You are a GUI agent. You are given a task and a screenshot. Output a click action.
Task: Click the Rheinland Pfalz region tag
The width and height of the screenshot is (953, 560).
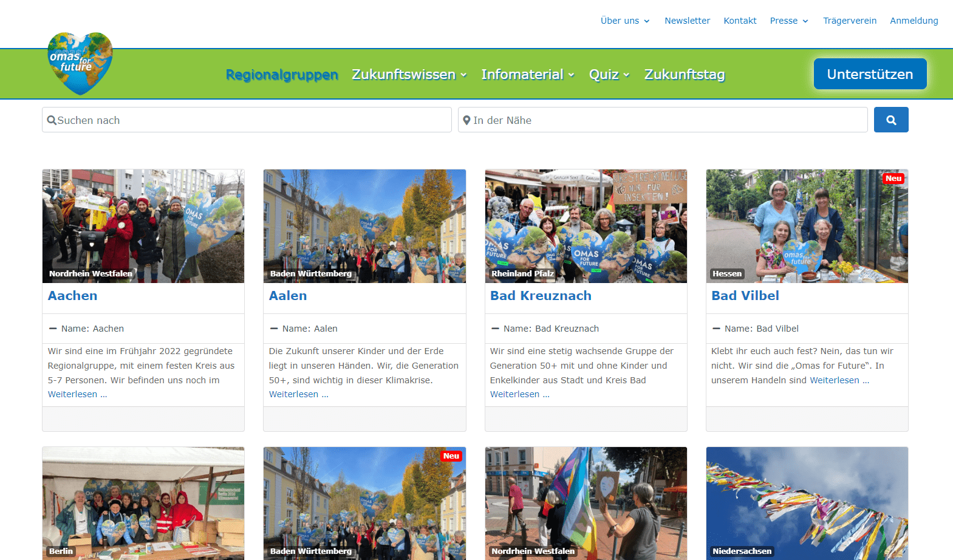pyautogui.click(x=523, y=274)
